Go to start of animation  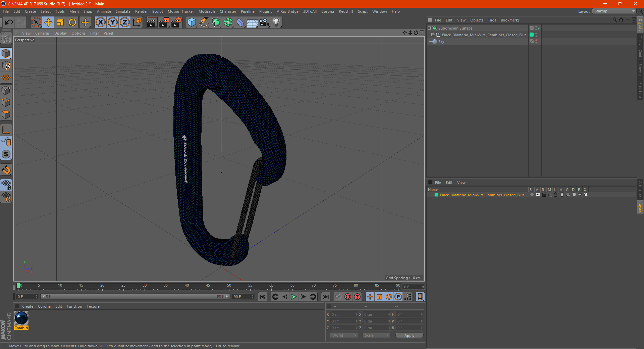[263, 297]
